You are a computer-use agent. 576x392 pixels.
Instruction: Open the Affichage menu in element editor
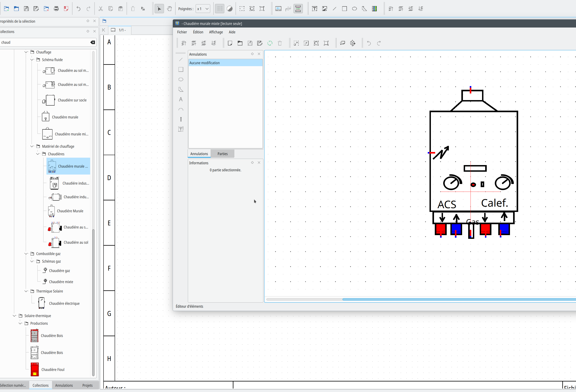[216, 32]
